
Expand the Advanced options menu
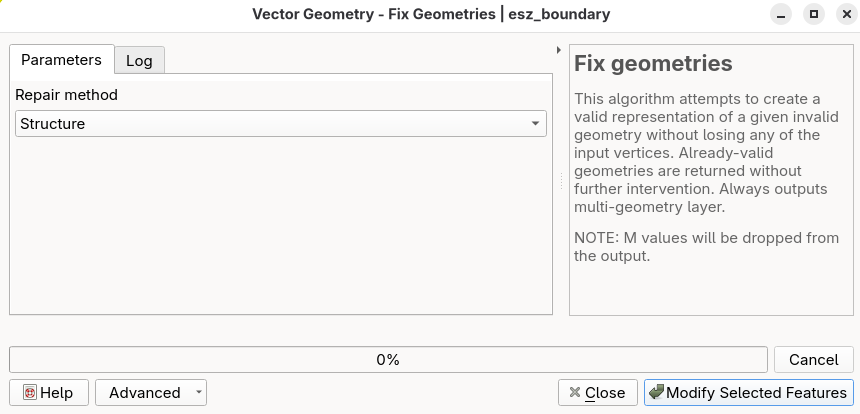151,393
